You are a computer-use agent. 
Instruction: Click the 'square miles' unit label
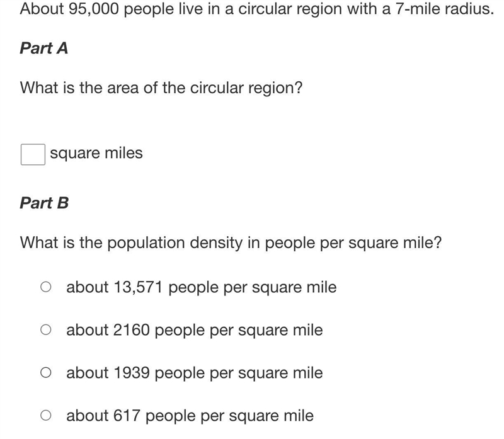(96, 153)
